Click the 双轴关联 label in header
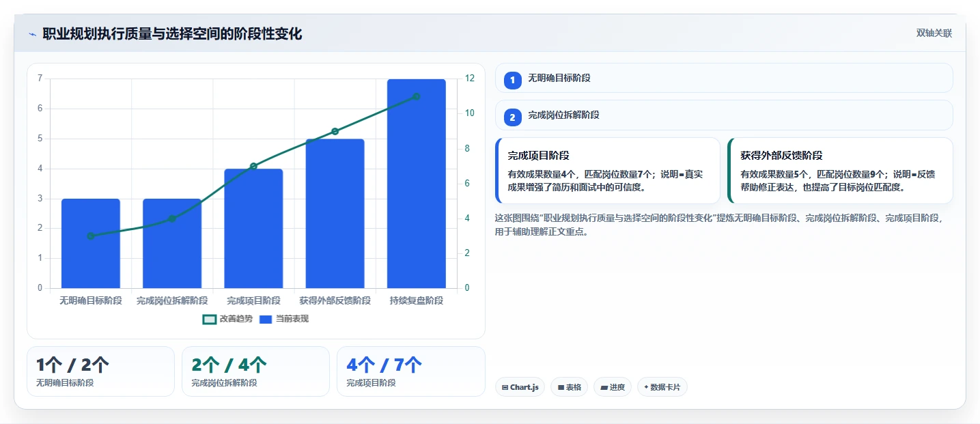This screenshot has height=424, width=980. [934, 33]
